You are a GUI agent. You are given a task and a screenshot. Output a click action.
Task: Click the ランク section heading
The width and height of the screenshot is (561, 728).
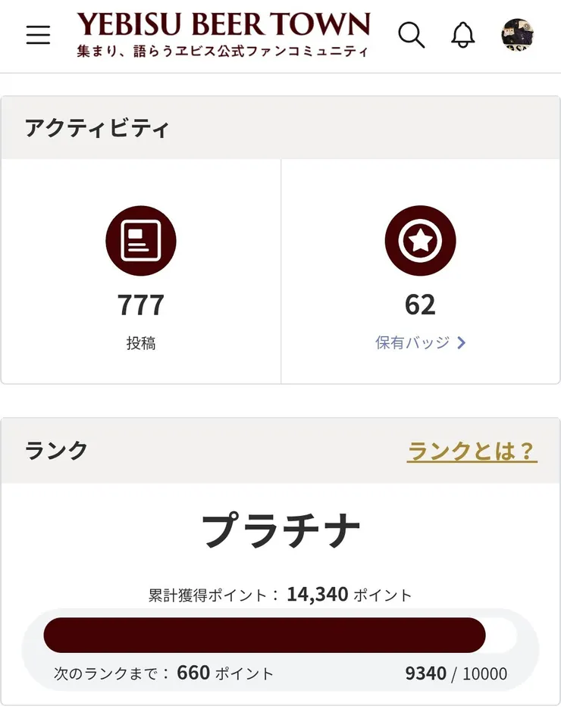(57, 451)
